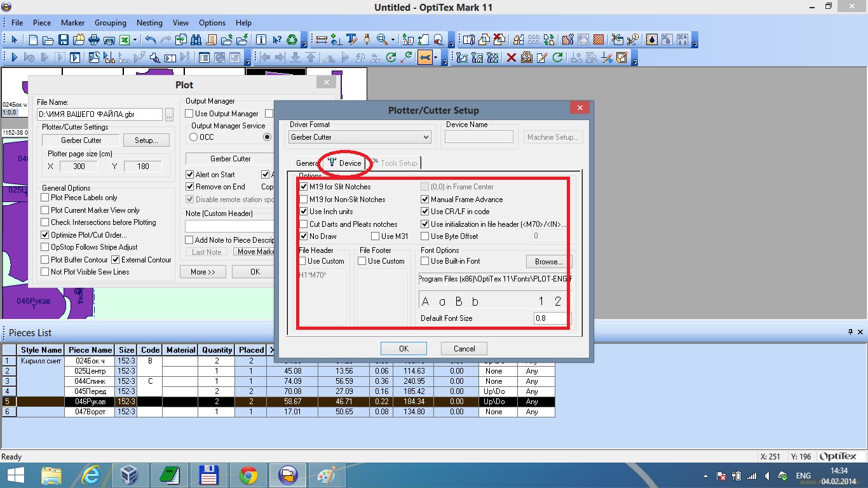Uncheck M19 for Slit Notches
868x488 pixels.
tap(303, 187)
